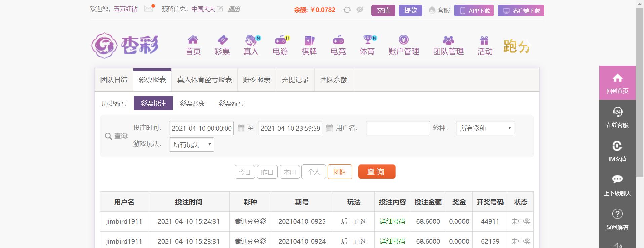Open the 所有彩种 lottery type dropdown
The width and height of the screenshot is (644, 248).
(x=485, y=128)
